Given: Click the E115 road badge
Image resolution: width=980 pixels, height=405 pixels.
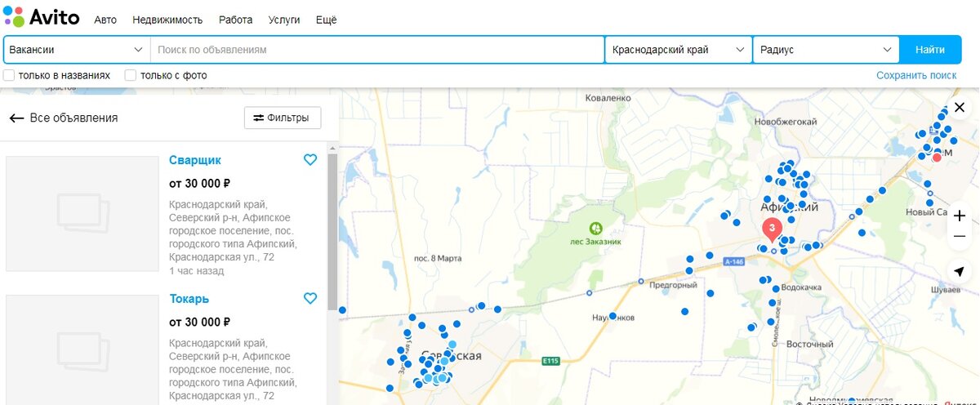Looking at the screenshot, I should (x=550, y=360).
